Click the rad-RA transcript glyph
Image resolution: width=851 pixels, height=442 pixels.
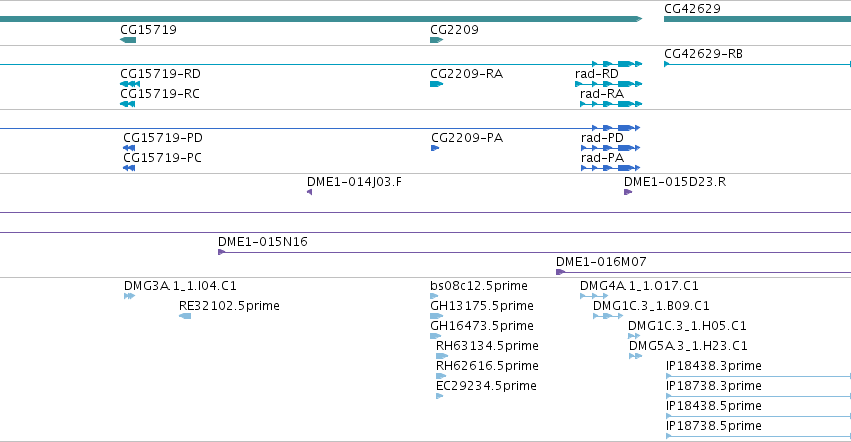tap(611, 104)
